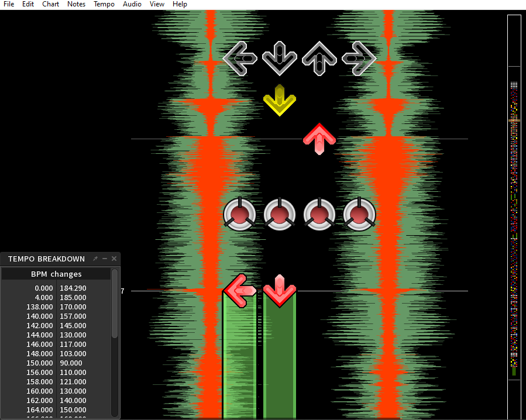
Task: Select the 185.000 BPM value
Action: pos(73,298)
